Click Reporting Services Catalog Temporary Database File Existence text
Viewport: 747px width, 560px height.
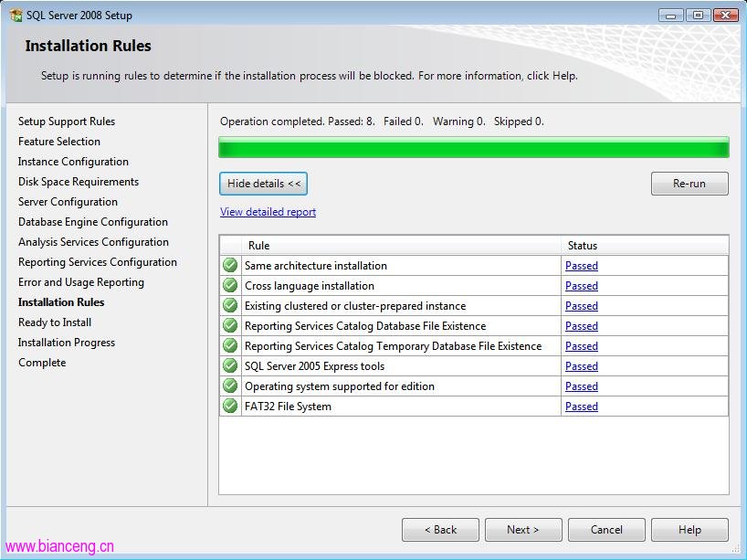point(393,346)
